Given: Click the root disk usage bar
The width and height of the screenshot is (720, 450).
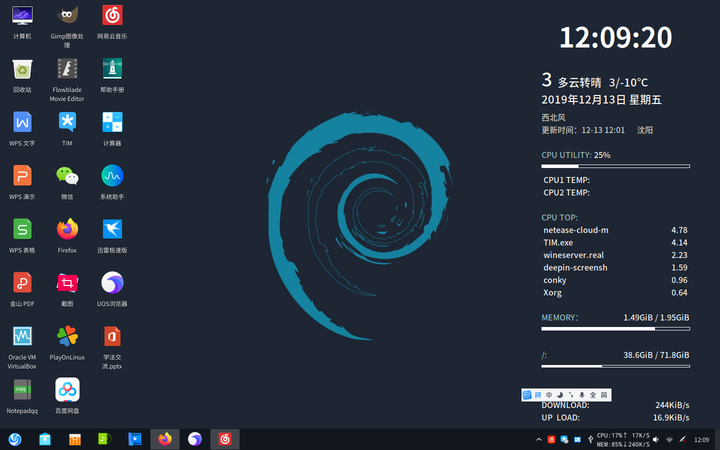Looking at the screenshot, I should tap(615, 366).
